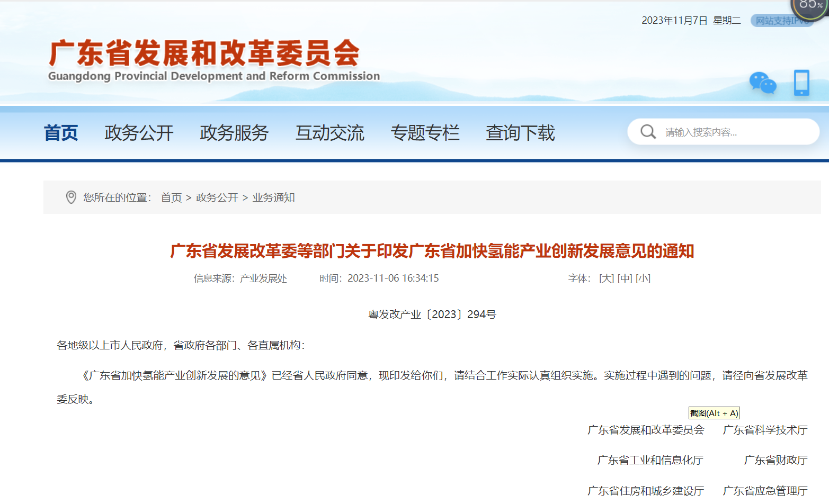Click 政务公开 link in the breadcrumb
The height and width of the screenshot is (504, 829).
point(217,197)
